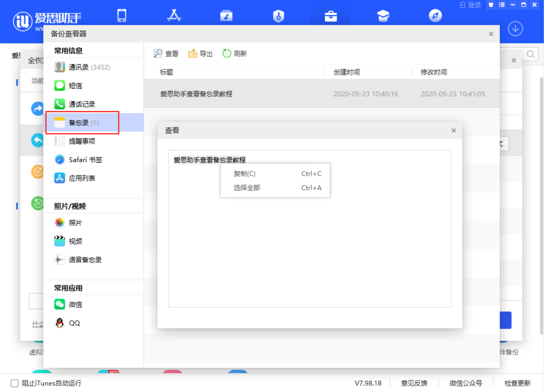Click the 标题 column header
Viewport: 544px width, 392px height.
(166, 72)
